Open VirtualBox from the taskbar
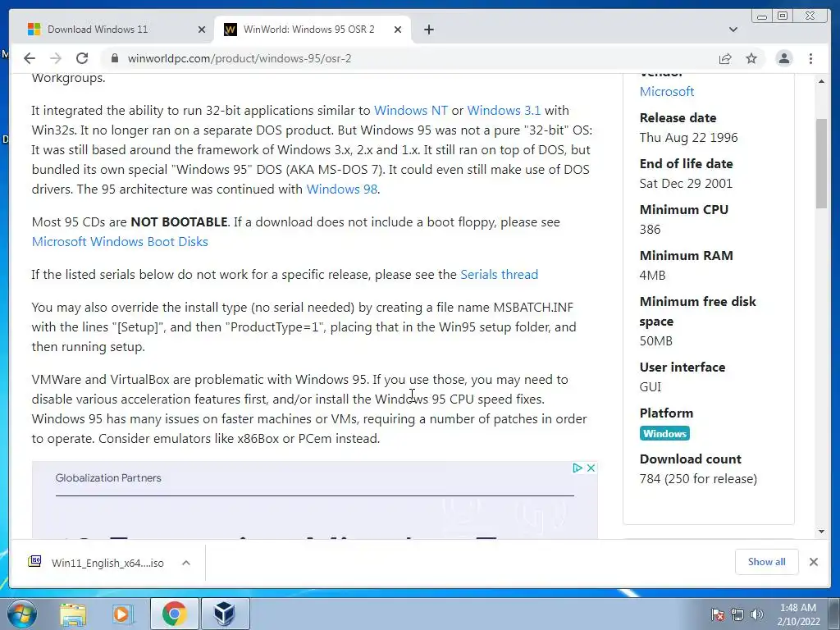 225,614
